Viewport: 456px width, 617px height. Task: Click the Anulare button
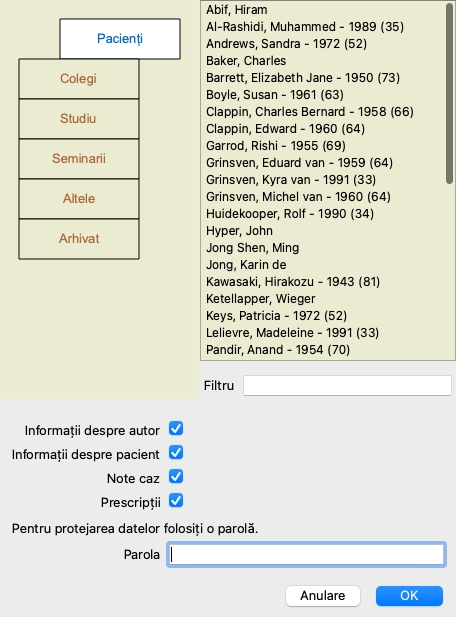(x=323, y=596)
